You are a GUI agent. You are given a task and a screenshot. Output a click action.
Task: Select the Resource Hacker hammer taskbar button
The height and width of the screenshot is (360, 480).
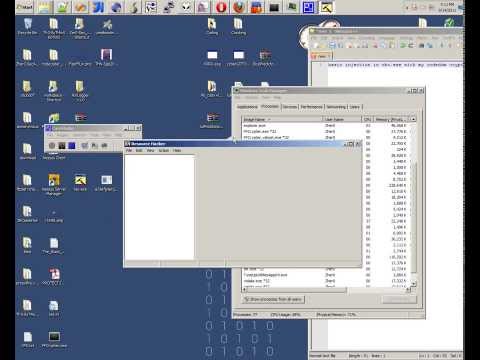(x=326, y=7)
